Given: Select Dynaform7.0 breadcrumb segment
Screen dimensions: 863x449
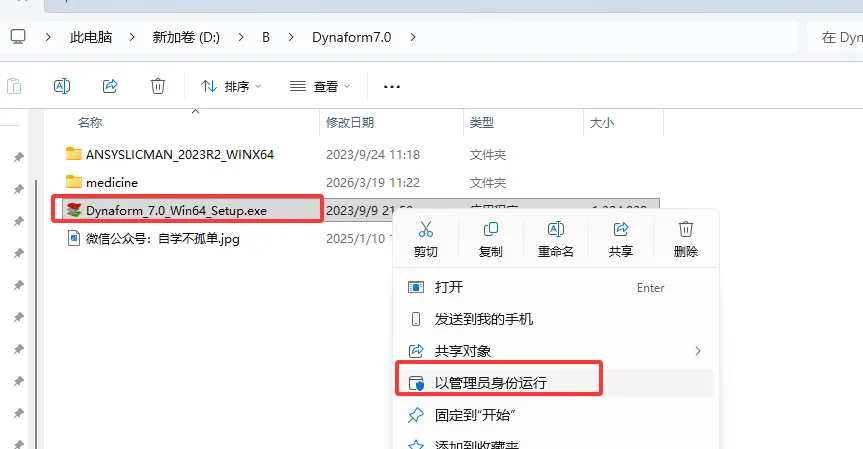Looking at the screenshot, I should tap(351, 37).
